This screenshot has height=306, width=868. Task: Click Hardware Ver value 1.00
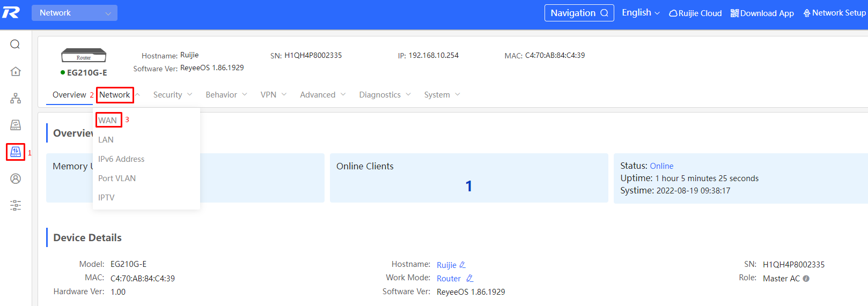coord(118,292)
